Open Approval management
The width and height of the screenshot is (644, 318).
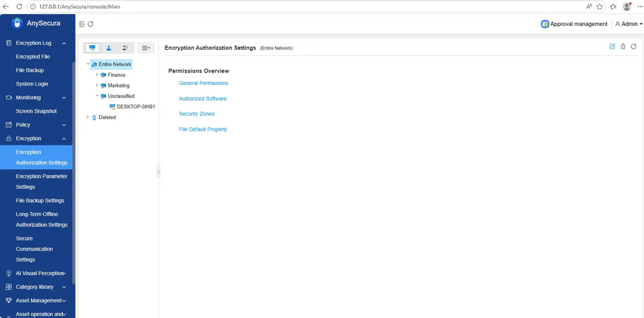point(574,24)
